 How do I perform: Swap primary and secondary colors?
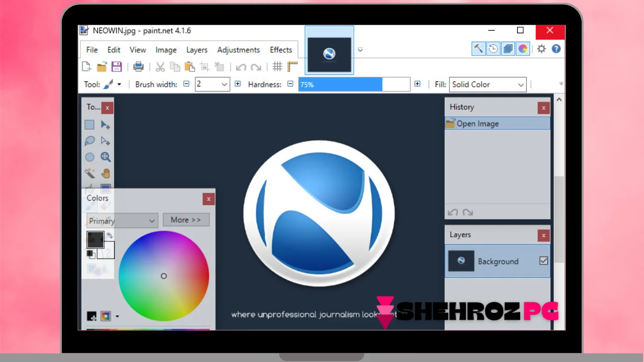click(x=110, y=235)
